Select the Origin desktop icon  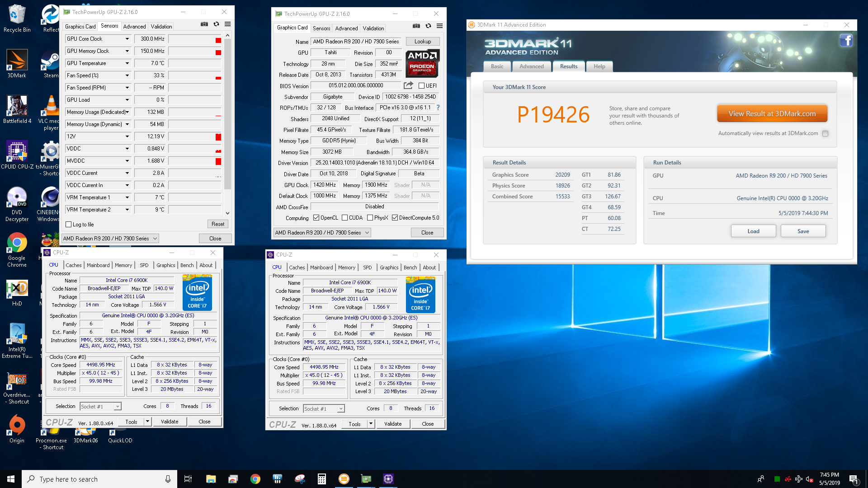click(17, 429)
